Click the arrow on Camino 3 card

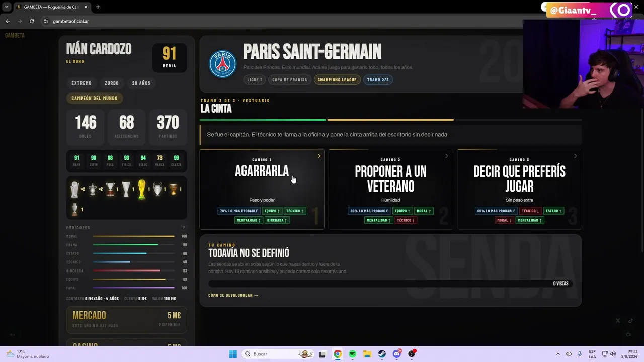point(575,156)
